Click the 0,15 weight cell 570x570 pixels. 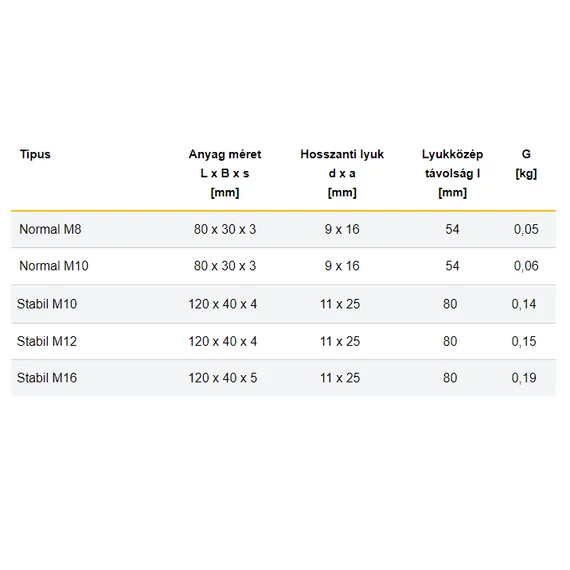[524, 341]
